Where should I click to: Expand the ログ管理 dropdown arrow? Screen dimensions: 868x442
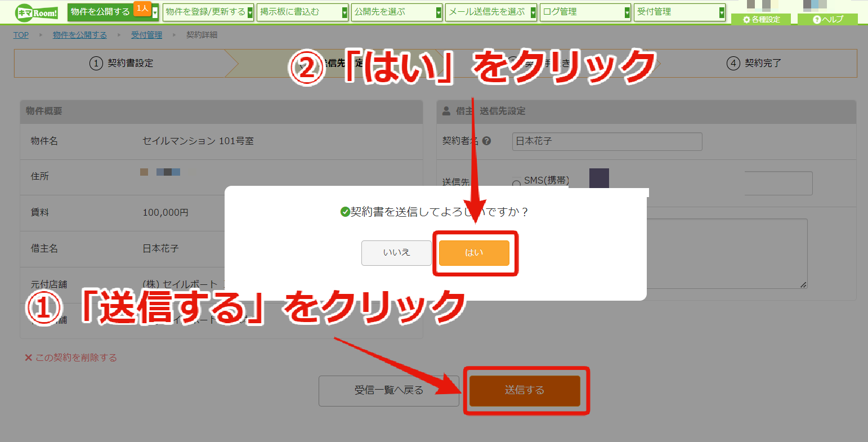[x=628, y=13]
